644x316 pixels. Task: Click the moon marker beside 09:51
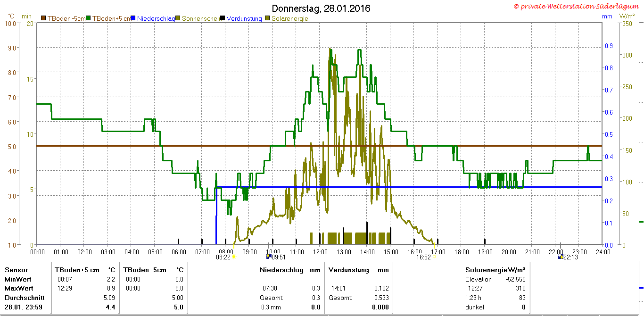pos(269,257)
